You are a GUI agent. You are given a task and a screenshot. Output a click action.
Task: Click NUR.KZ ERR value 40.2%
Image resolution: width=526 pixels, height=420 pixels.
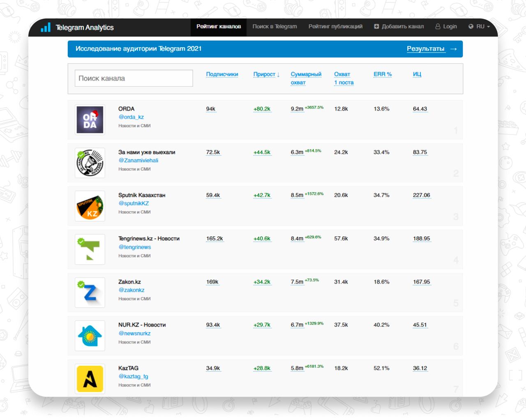[381, 325]
